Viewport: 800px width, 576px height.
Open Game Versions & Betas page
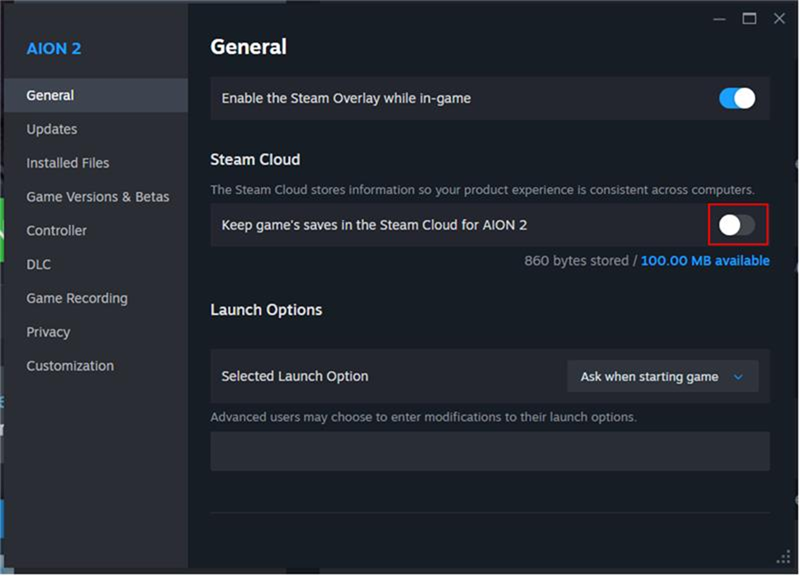click(98, 196)
